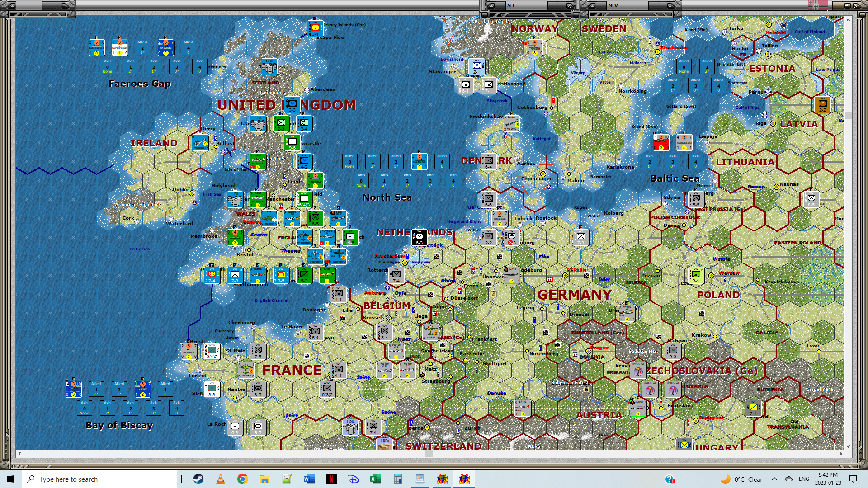Open Steam from the taskbar

(x=198, y=479)
